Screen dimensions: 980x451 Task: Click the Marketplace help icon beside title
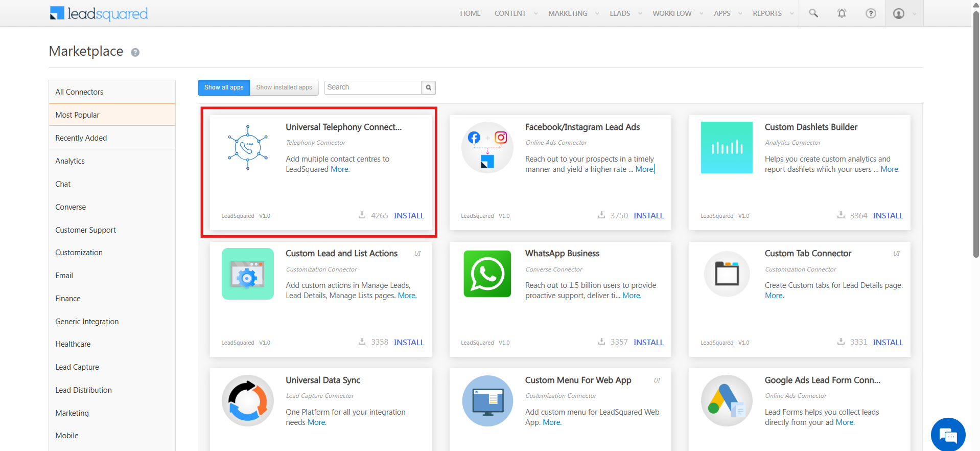point(135,52)
